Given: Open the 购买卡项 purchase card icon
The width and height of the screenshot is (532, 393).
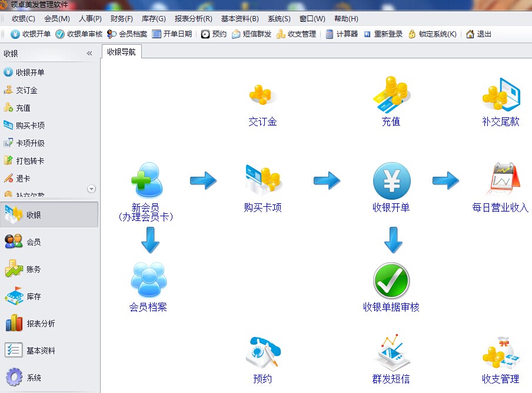Looking at the screenshot, I should [262, 180].
